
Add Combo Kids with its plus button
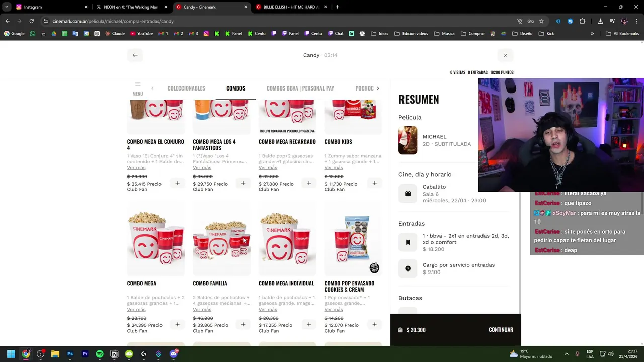click(374, 184)
